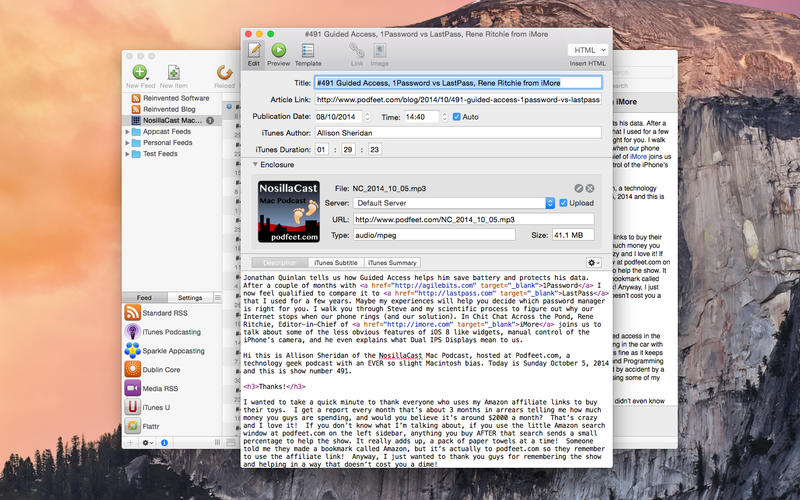Collapse the Enclosure section
This screenshot has width=800, height=500.
pyautogui.click(x=255, y=163)
